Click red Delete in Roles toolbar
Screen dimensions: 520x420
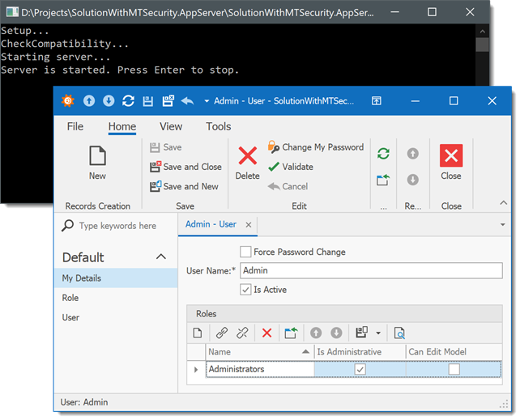pyautogui.click(x=267, y=333)
